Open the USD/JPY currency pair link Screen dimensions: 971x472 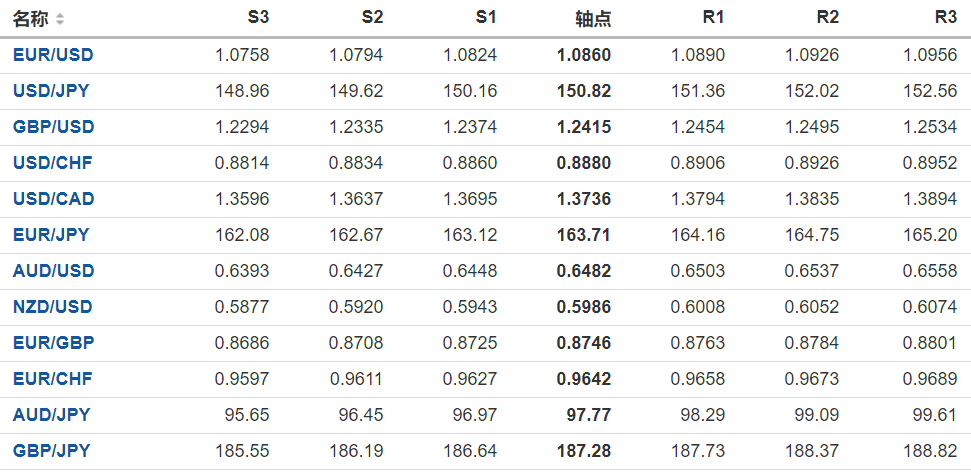pos(51,91)
